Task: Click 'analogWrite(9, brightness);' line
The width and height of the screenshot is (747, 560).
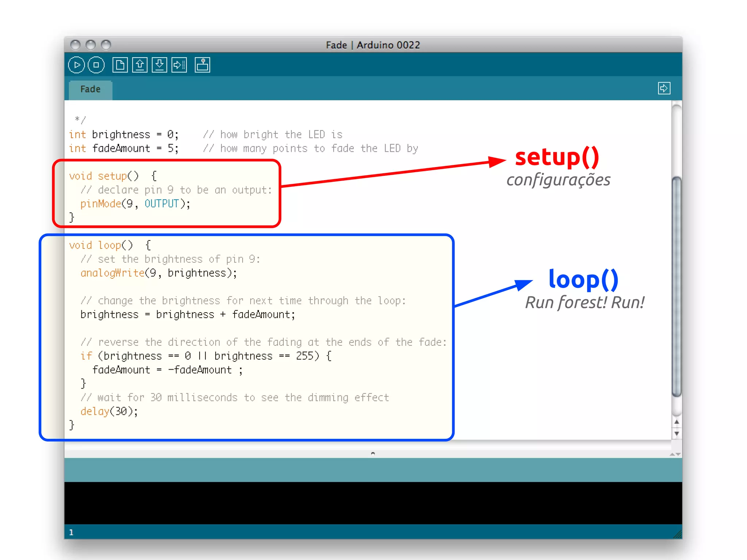Action: click(x=159, y=273)
